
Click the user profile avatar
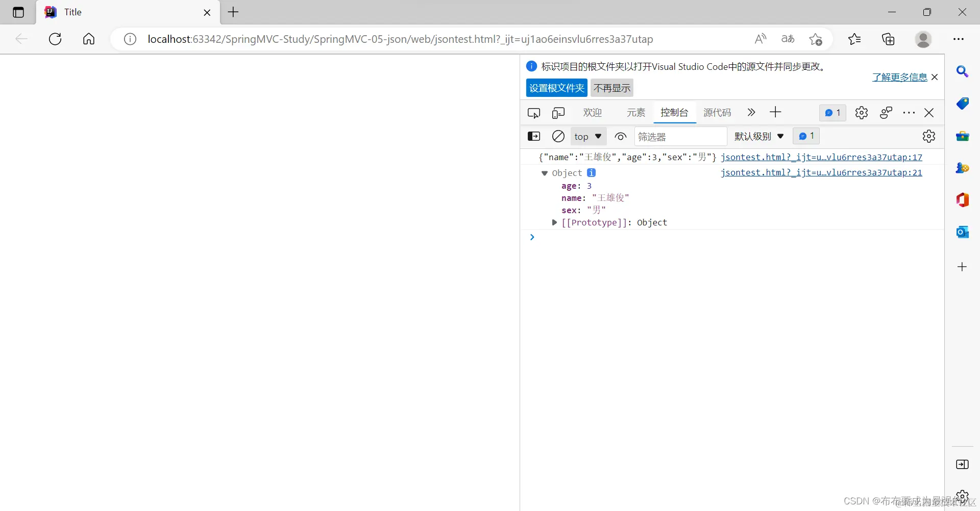click(923, 39)
